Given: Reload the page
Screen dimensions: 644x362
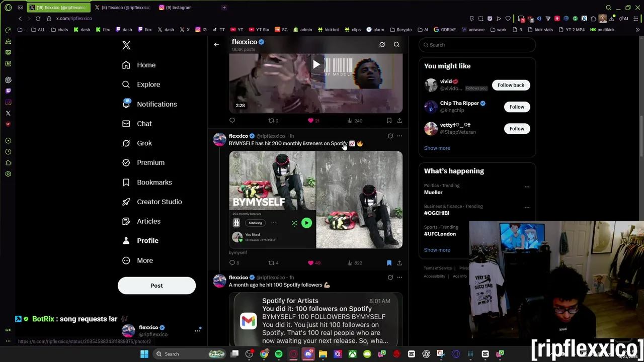Looking at the screenshot, I should pyautogui.click(x=38, y=19).
